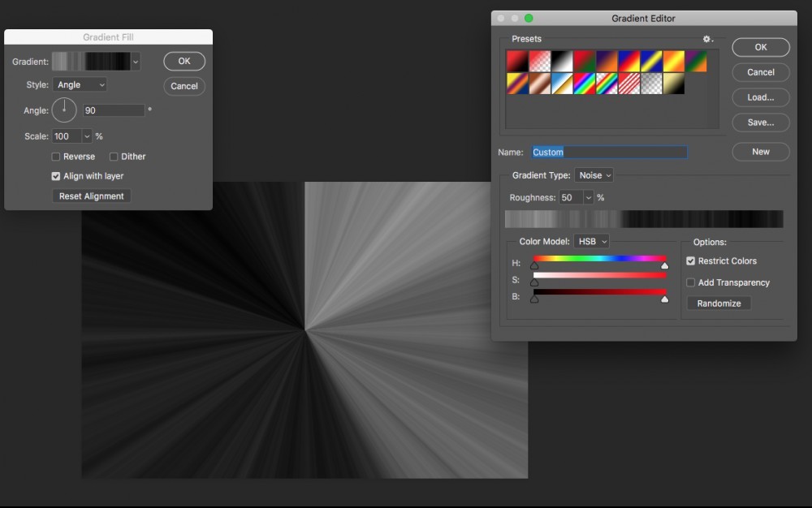This screenshot has height=508, width=812.
Task: Choose the Violet, Green, Orange gradient preset
Action: 696,61
